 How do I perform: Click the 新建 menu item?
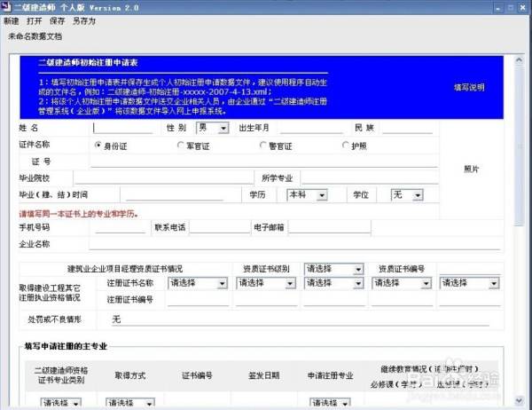click(x=12, y=20)
